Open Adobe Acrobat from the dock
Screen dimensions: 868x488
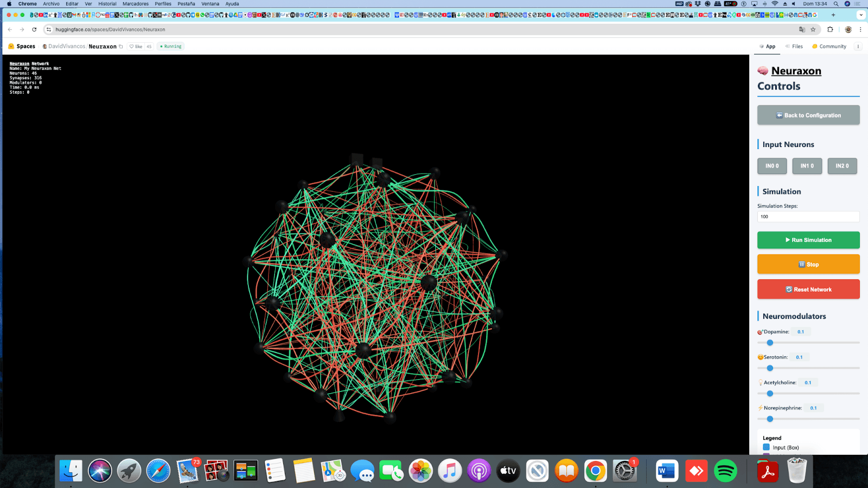click(x=768, y=471)
